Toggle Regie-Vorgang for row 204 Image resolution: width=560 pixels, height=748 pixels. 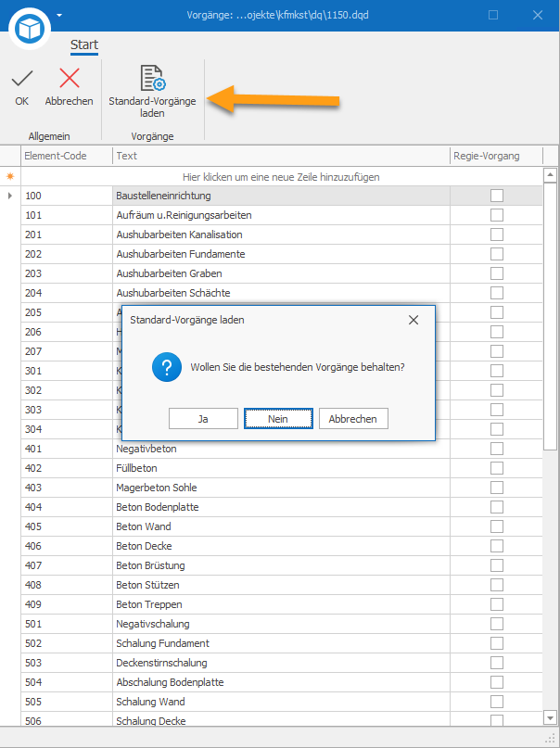(497, 293)
